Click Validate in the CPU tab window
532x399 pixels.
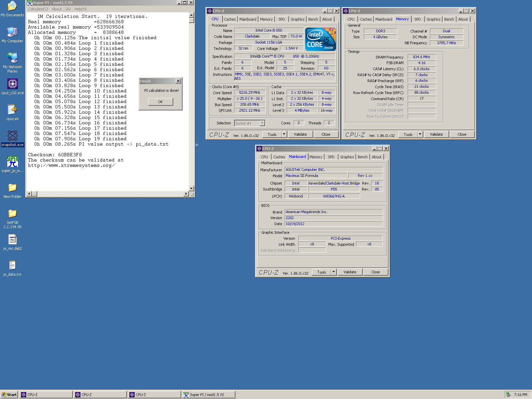[300, 134]
